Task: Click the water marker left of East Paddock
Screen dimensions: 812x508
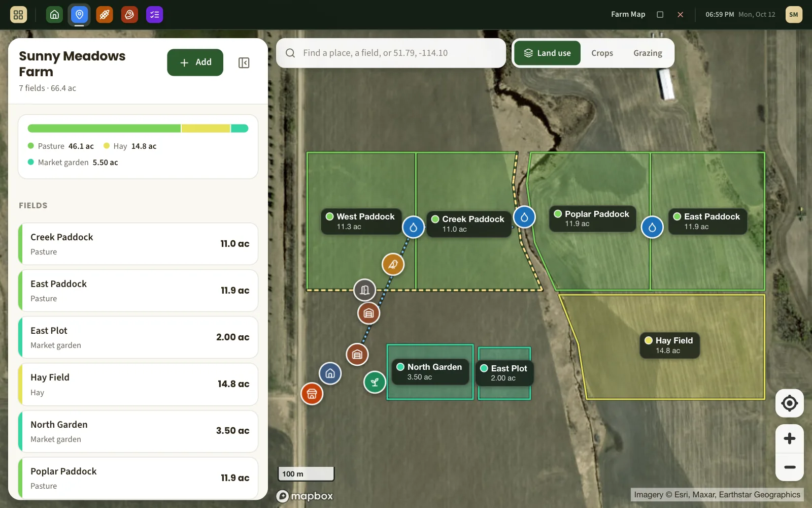Action: pos(652,227)
